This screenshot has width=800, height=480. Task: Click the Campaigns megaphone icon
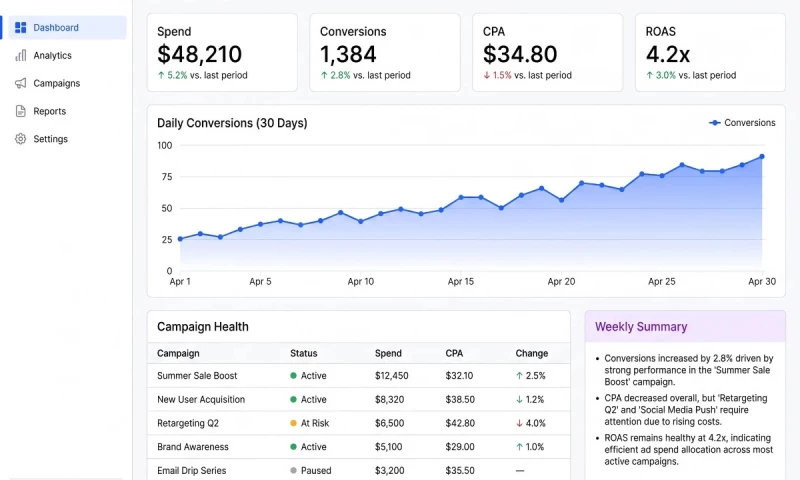(x=20, y=83)
